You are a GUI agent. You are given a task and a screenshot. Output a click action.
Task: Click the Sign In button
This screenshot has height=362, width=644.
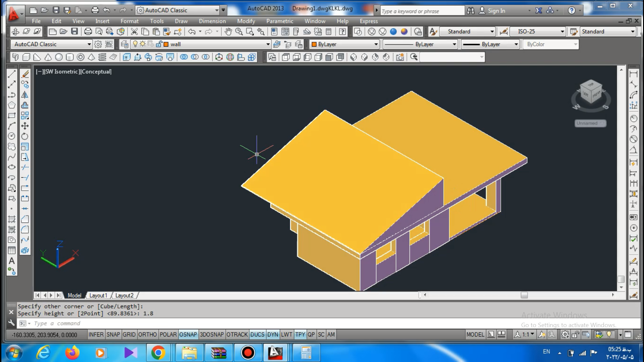coord(496,11)
